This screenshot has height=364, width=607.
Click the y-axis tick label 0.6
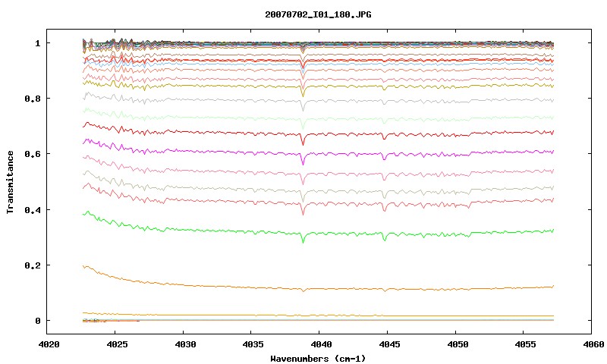coord(33,154)
